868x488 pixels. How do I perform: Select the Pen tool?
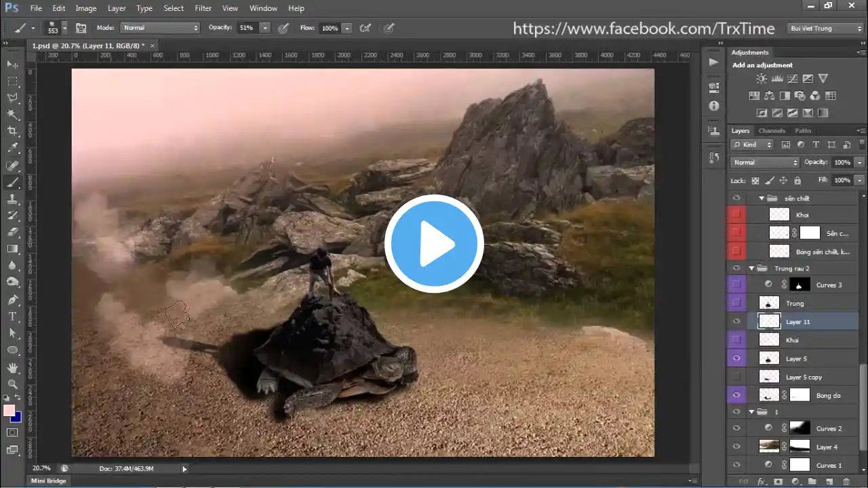click(13, 300)
